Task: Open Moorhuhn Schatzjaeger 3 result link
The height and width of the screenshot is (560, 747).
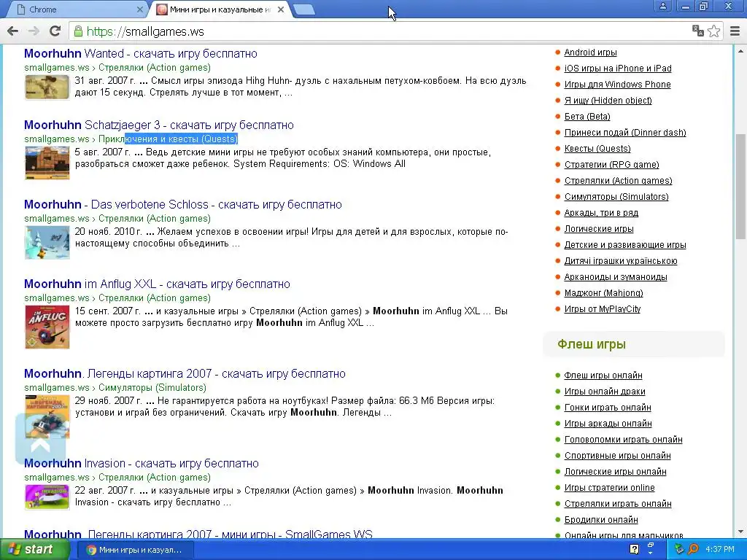Action: point(158,125)
